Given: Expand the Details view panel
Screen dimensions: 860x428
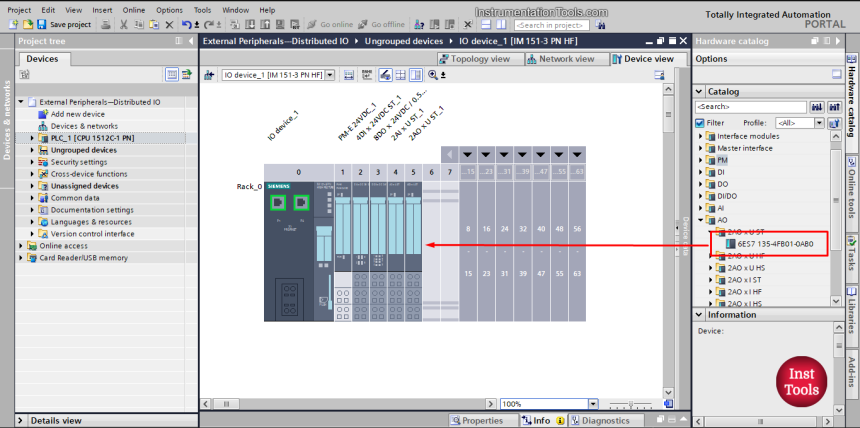Looking at the screenshot, I should tap(22, 420).
